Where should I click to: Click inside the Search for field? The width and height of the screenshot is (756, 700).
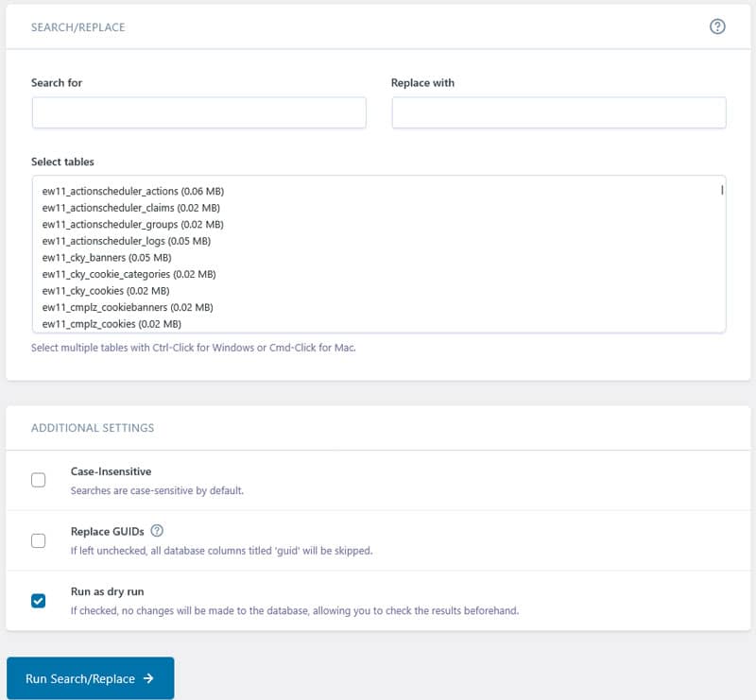click(x=198, y=111)
